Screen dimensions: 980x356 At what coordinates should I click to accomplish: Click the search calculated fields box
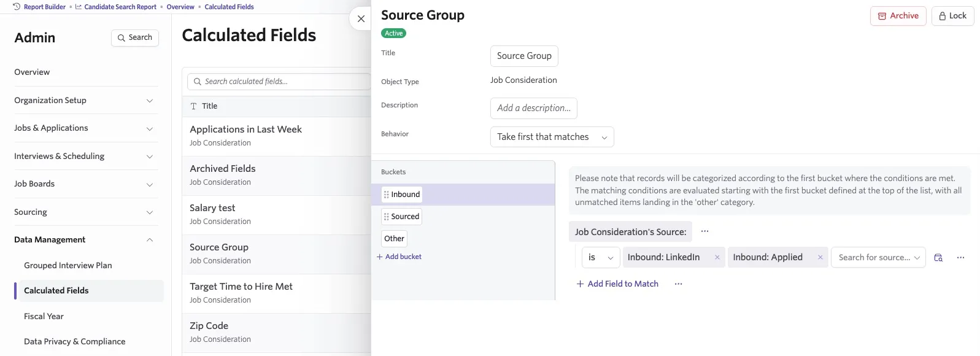tap(279, 82)
